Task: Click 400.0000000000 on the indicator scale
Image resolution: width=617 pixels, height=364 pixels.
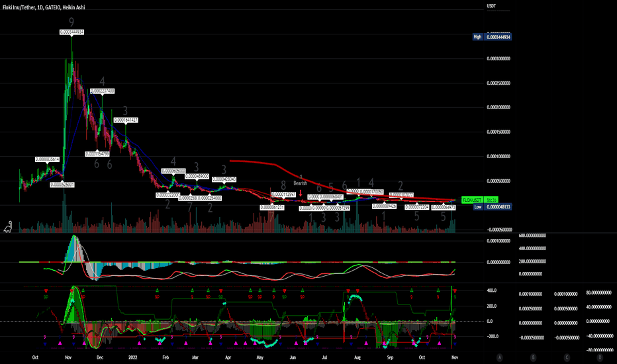Action: (x=532, y=248)
